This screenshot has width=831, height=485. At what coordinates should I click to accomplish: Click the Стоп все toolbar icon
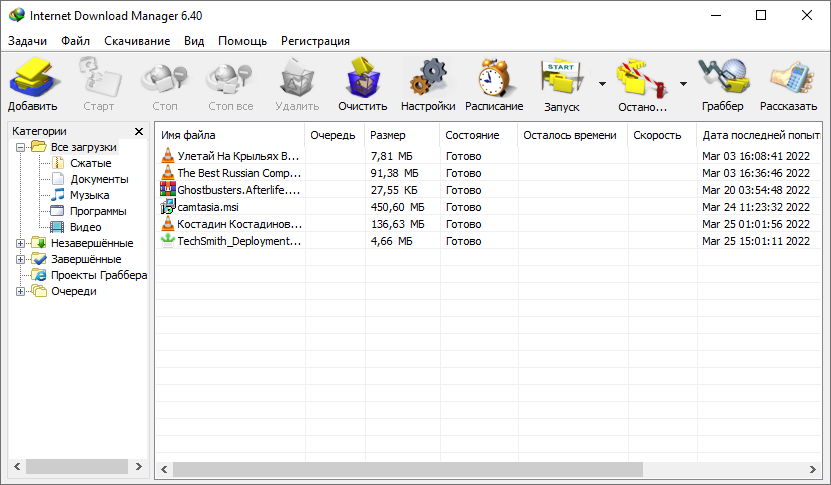(231, 78)
